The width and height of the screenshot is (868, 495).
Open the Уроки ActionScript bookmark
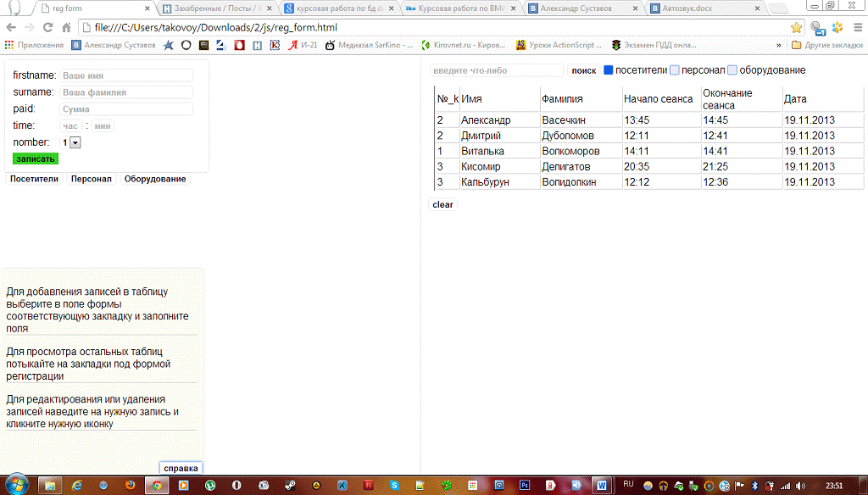coord(559,45)
